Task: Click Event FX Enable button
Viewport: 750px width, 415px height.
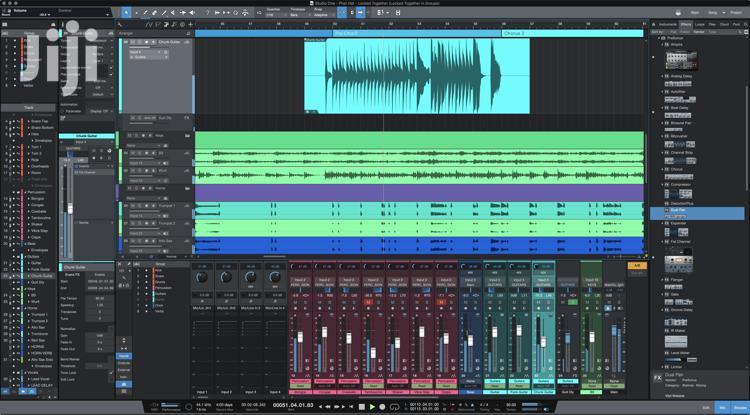Action: click(99, 275)
